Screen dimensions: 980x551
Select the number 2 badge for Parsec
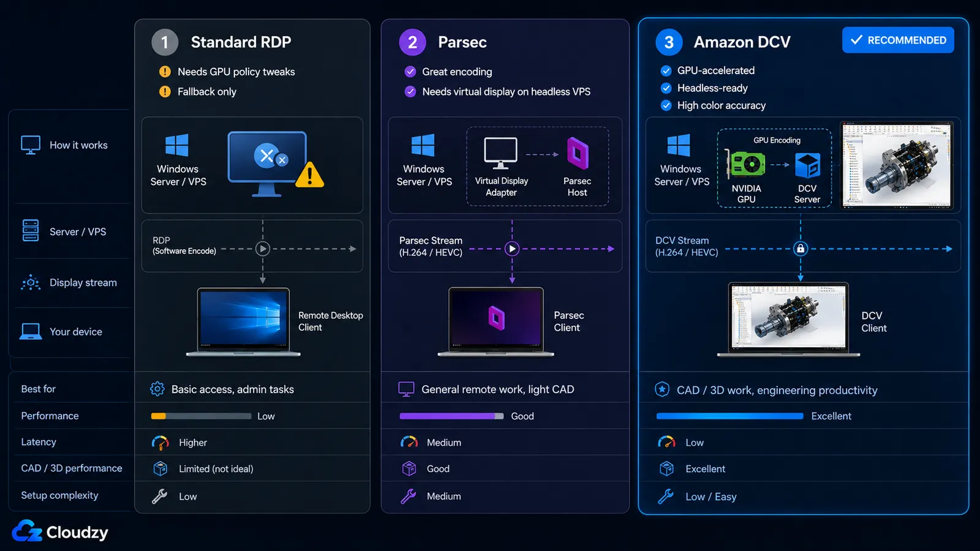412,42
